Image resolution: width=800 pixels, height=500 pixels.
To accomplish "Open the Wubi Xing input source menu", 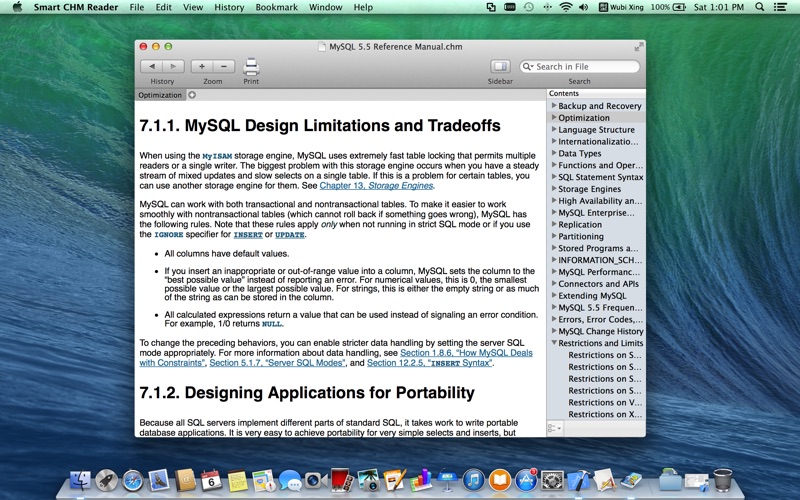I will (621, 7).
